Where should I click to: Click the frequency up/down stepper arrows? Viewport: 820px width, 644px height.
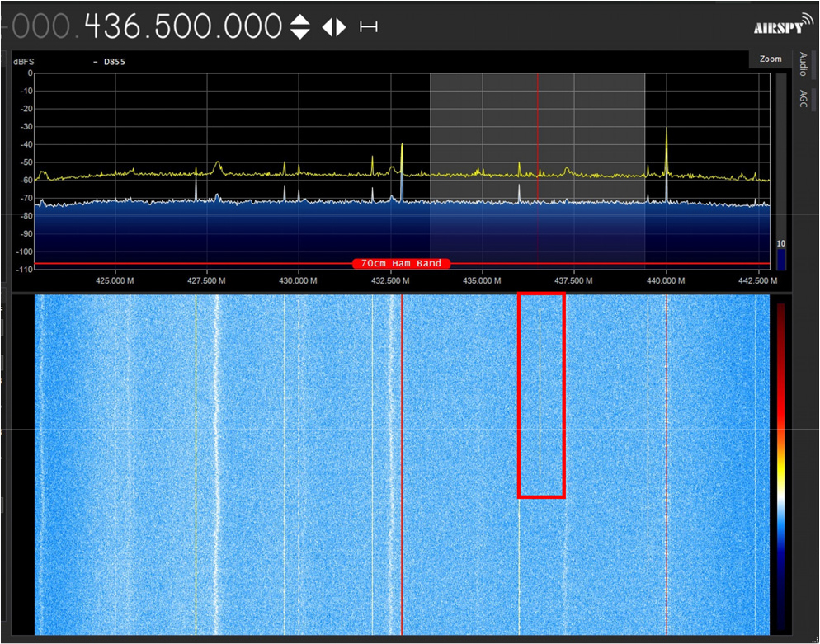pyautogui.click(x=300, y=27)
